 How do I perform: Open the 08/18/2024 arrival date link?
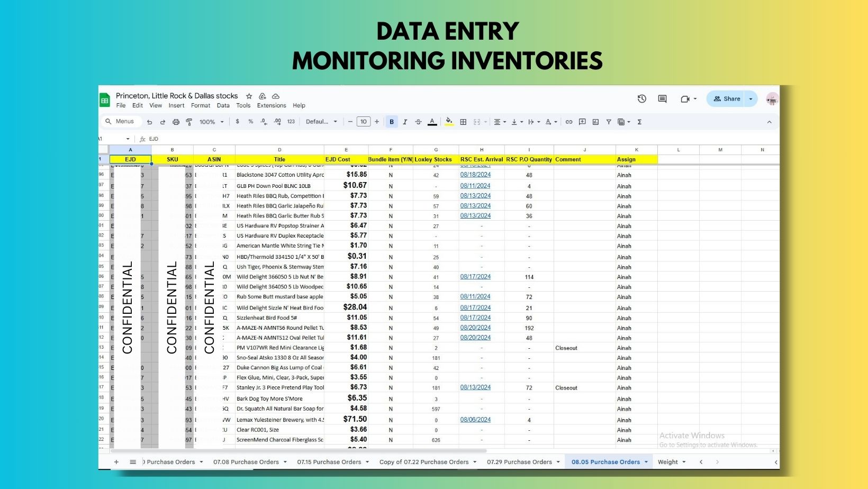(x=475, y=175)
